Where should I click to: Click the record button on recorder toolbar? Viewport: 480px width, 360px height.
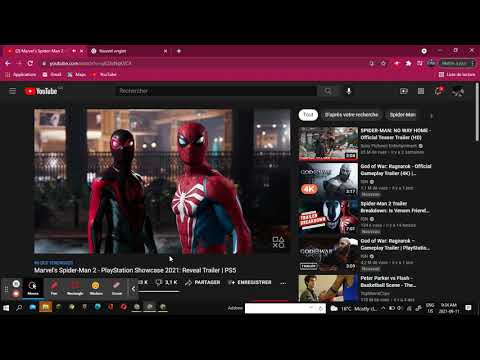tap(16, 293)
